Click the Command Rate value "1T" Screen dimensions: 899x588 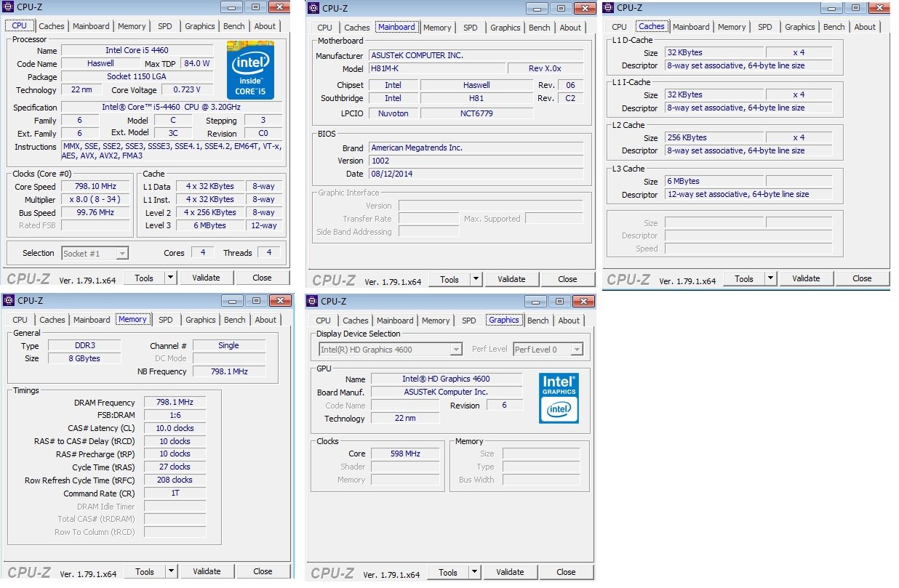click(175, 493)
